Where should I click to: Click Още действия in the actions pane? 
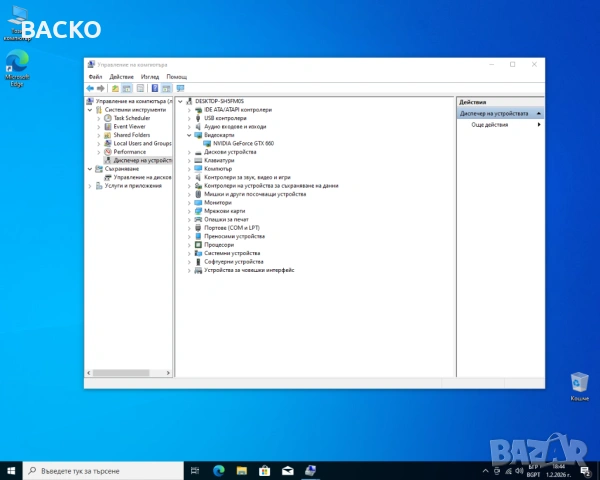[489, 125]
